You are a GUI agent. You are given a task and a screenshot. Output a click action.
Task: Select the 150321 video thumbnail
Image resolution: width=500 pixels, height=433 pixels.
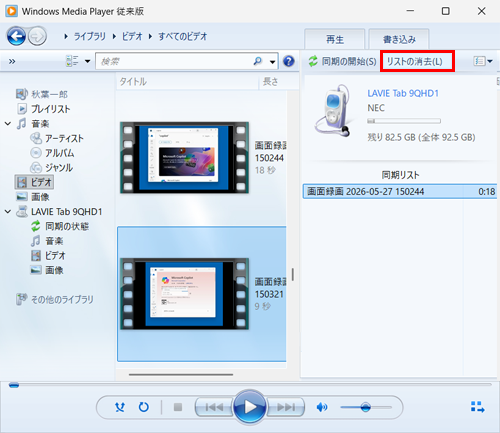click(184, 294)
